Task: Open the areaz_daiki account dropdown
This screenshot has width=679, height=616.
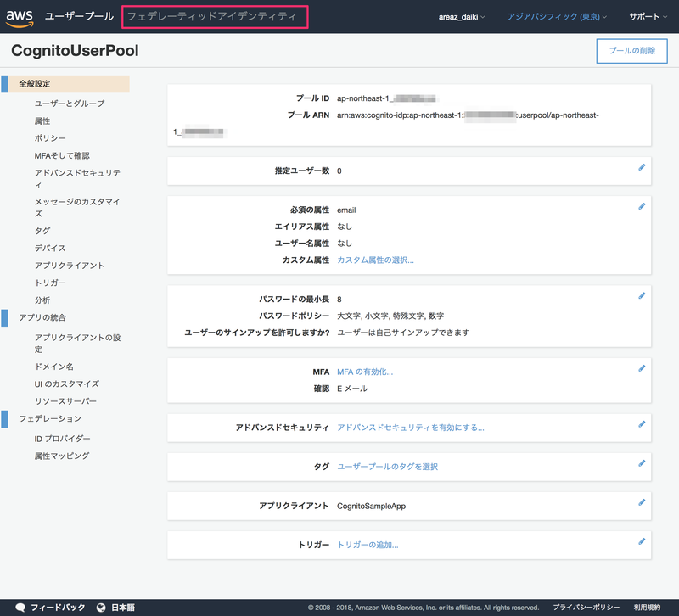Action: click(x=461, y=17)
